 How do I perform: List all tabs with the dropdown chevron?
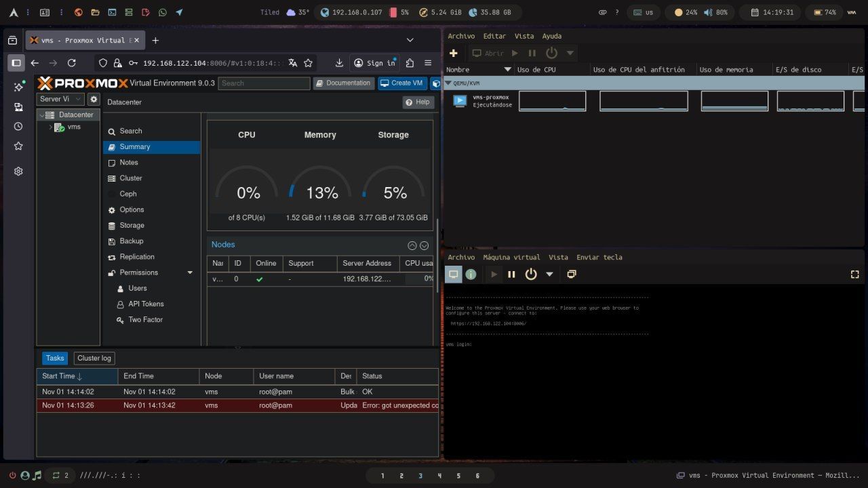pyautogui.click(x=410, y=40)
